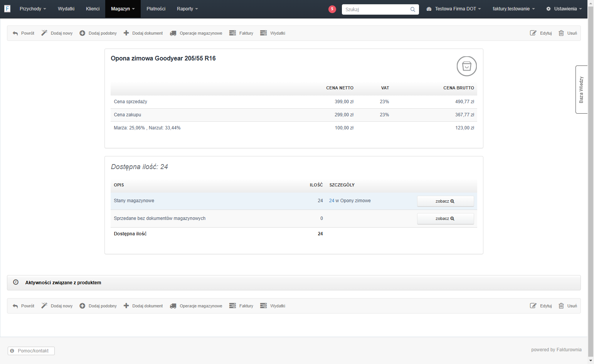The height and width of the screenshot is (364, 594).
Task: Open the Raporty dropdown
Action: click(187, 9)
